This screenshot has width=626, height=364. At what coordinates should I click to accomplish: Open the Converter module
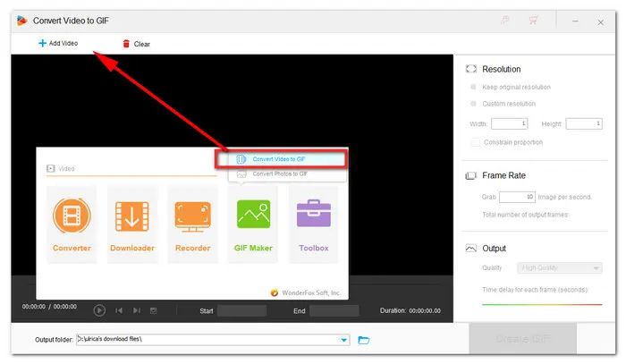[72, 224]
